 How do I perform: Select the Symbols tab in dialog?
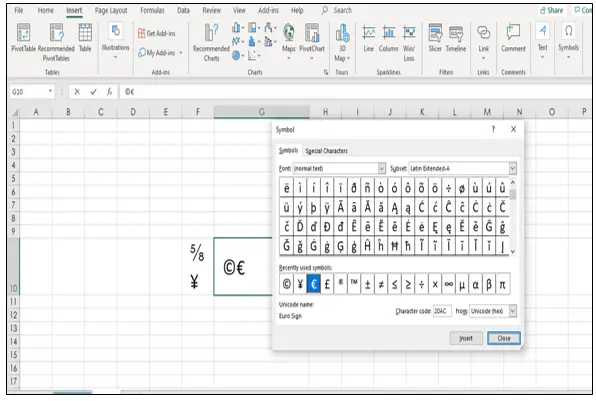[288, 151]
